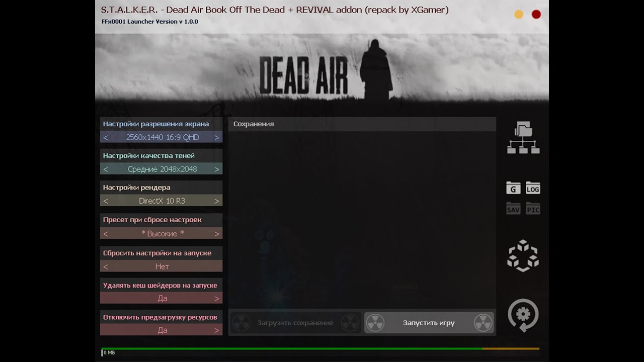Click the empty saves list area
The width and height of the screenshot is (644, 362).
point(362,220)
